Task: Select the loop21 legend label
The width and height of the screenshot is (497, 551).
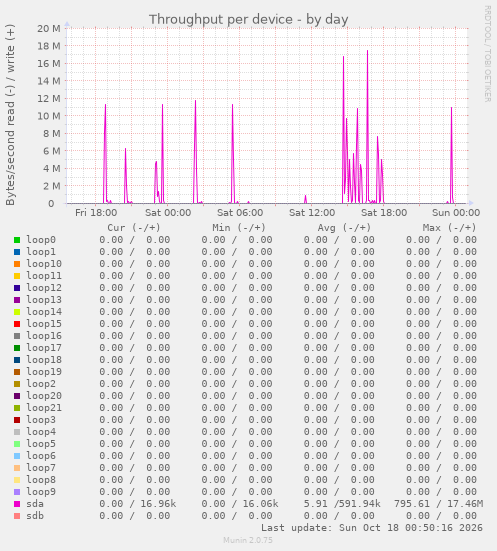Action: tap(44, 408)
